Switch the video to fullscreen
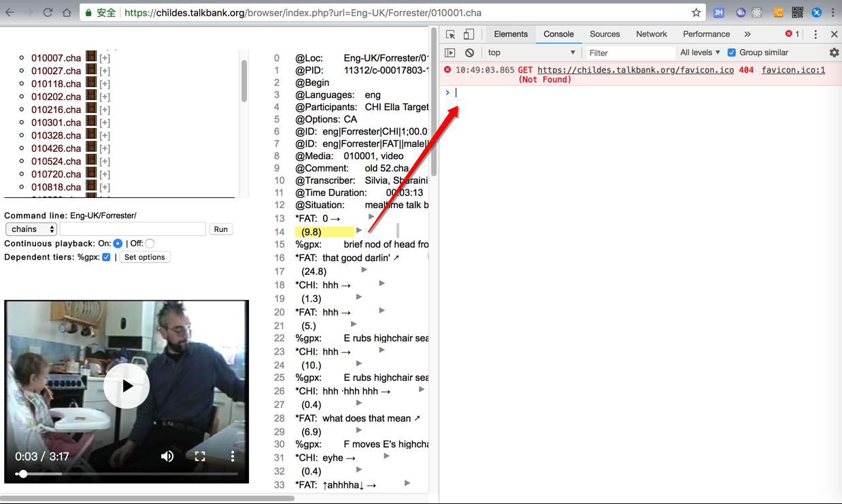 200,456
